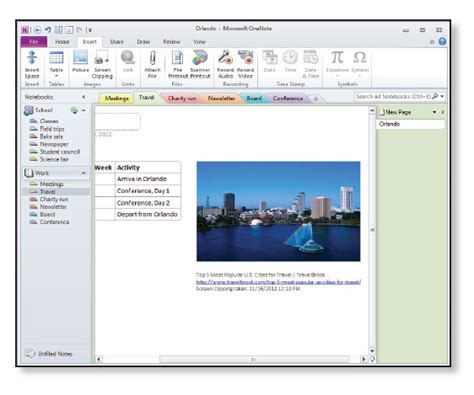Open the Customize Quick Access Toolbar dropdown
Image resolution: width=474 pixels, height=395 pixels.
[x=89, y=30]
